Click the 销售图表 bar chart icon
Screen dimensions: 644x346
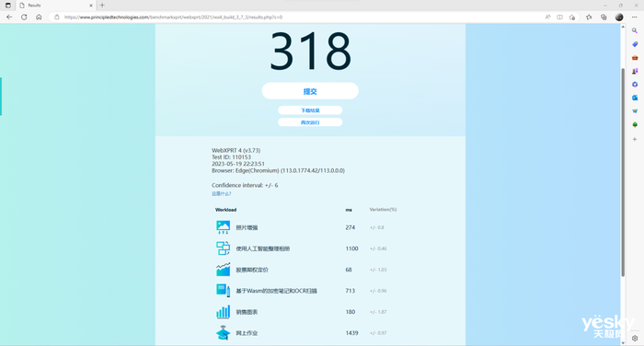(x=223, y=312)
